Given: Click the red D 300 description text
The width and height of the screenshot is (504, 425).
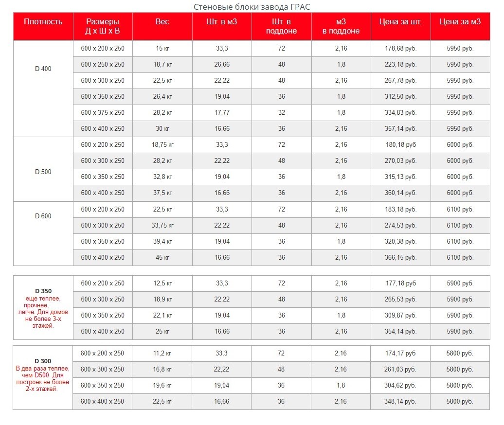Looking at the screenshot, I should click(43, 379).
